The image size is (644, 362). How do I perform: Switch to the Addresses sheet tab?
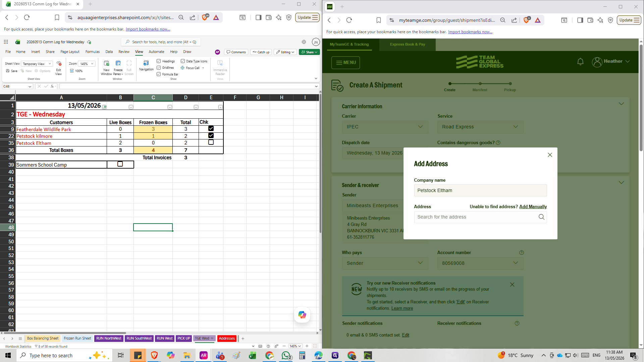[227, 338]
